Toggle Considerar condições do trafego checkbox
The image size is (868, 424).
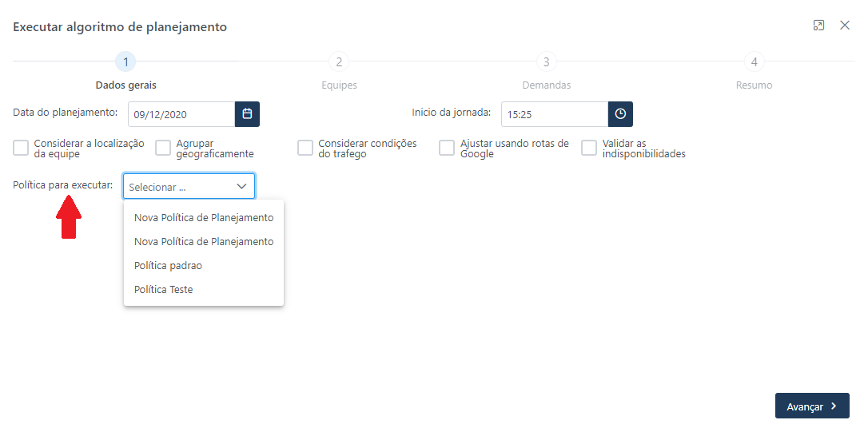(x=305, y=149)
